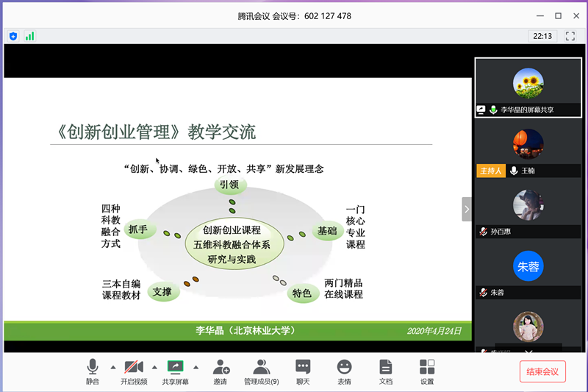Enter full screen mode via top-right icon
The width and height of the screenshot is (588, 392).
pos(570,36)
